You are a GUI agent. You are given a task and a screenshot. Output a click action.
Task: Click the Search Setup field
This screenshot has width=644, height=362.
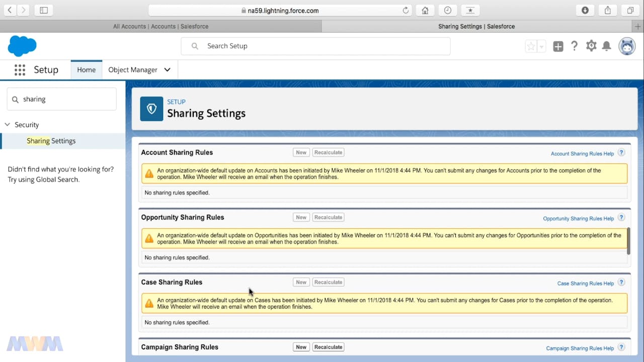(315, 46)
